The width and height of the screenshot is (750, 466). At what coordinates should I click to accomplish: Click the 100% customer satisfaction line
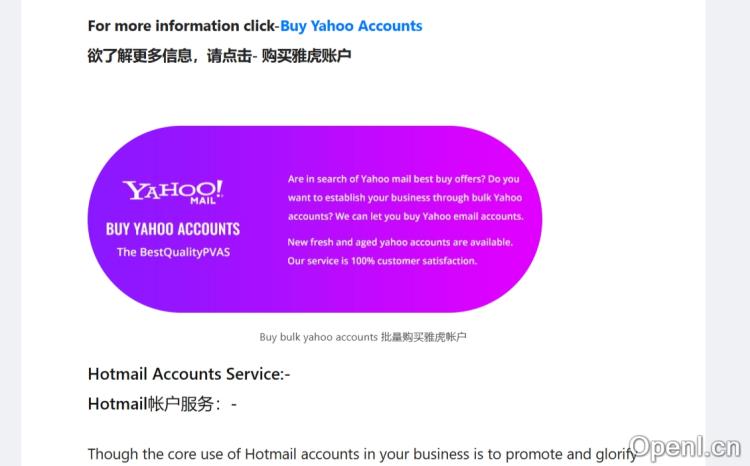point(382,261)
